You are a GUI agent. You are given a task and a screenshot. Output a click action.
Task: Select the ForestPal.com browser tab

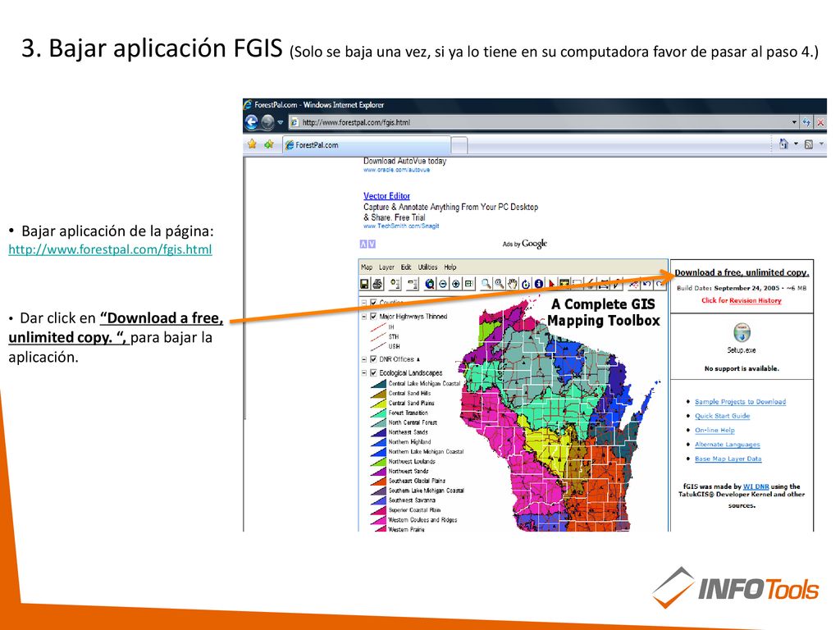pyautogui.click(x=367, y=144)
